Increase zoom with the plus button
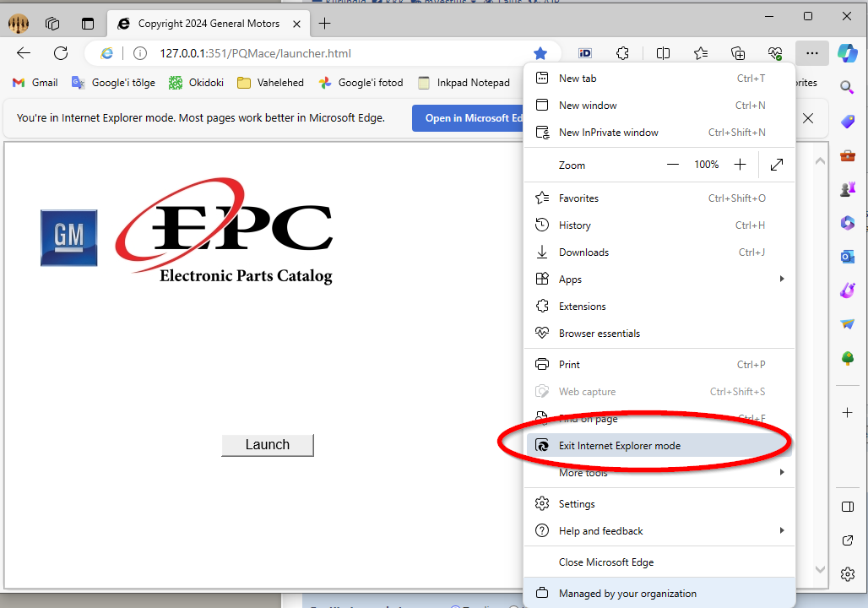 [740, 165]
